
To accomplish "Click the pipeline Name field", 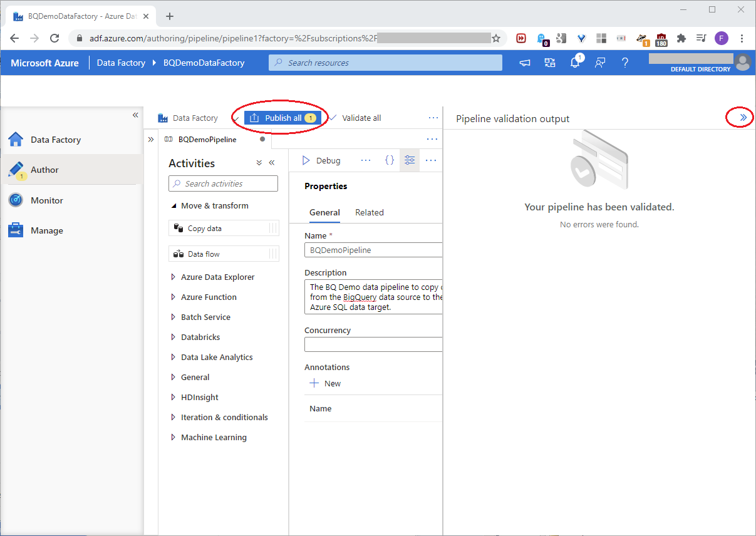I will click(373, 250).
